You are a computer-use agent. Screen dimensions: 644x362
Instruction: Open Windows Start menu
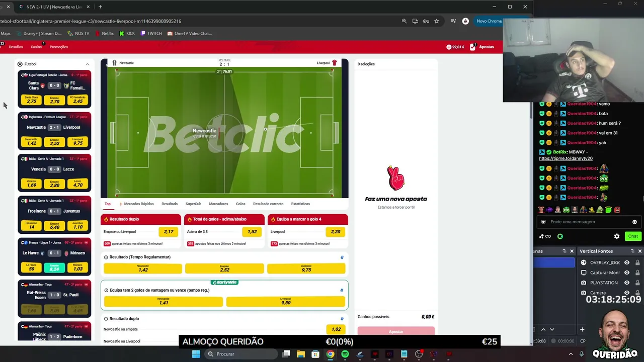[x=196, y=354]
